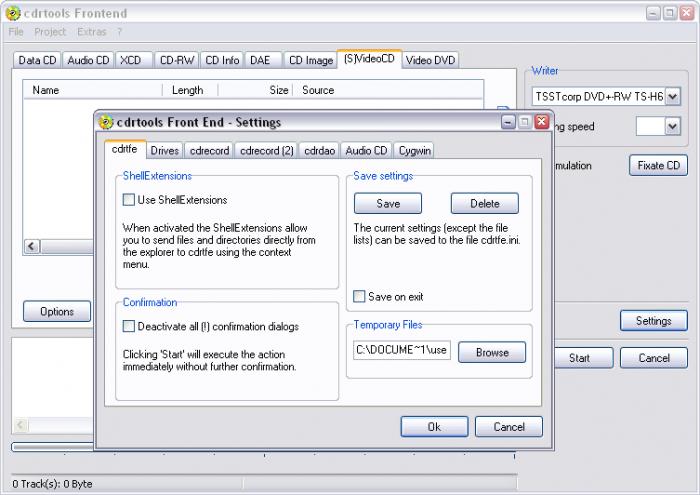Image resolution: width=700 pixels, height=495 pixels.
Task: Open the cdrdao settings tab
Action: point(319,151)
